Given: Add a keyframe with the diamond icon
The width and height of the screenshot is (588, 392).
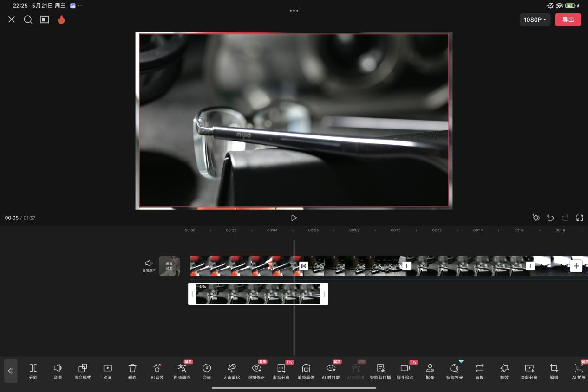Looking at the screenshot, I should tap(536, 218).
